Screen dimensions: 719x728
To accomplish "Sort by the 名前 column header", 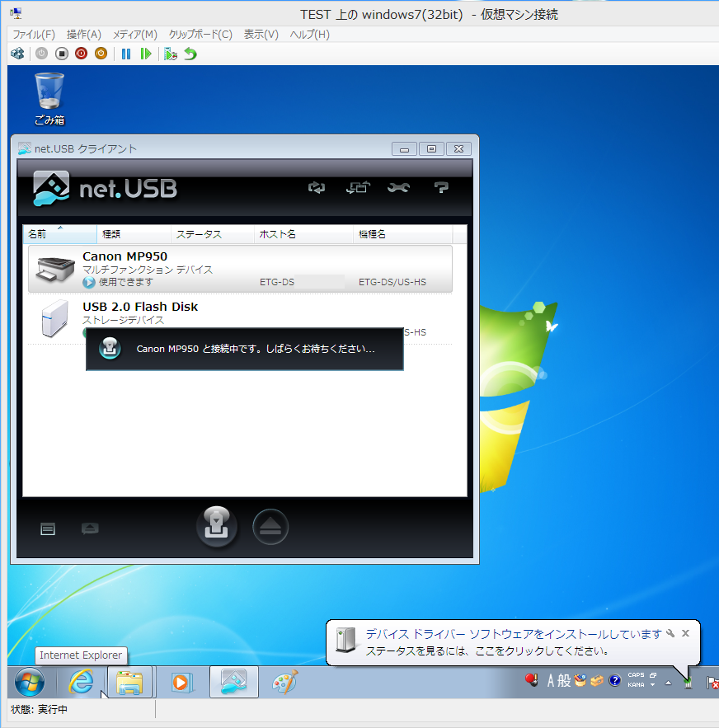I will (60, 234).
